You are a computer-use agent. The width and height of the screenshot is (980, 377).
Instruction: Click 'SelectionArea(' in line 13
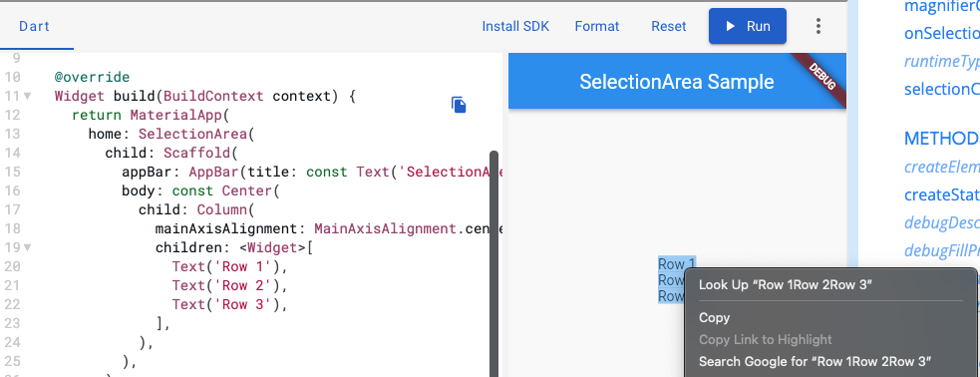tap(197, 134)
